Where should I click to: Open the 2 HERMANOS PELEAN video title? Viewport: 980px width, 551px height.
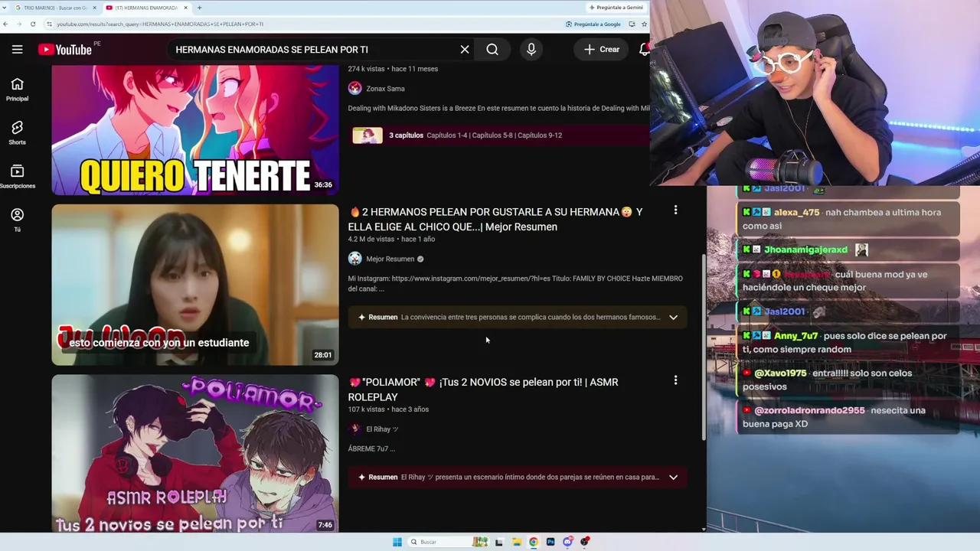[x=495, y=219]
